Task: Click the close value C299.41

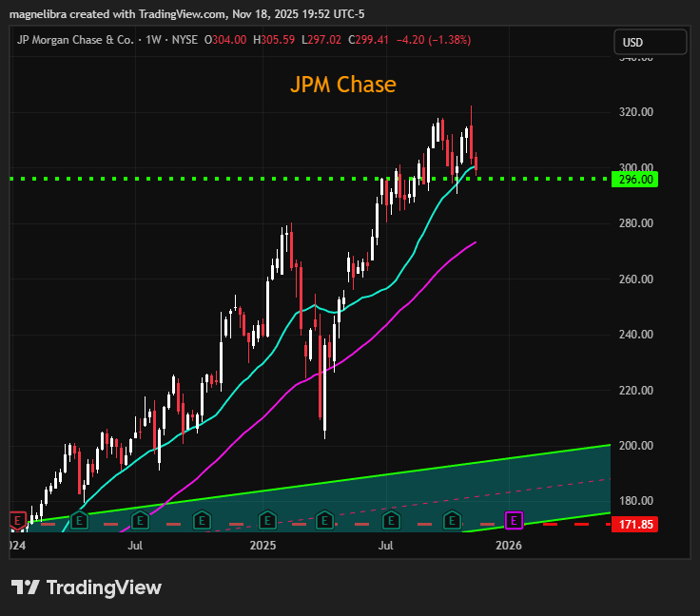Action: click(x=369, y=40)
